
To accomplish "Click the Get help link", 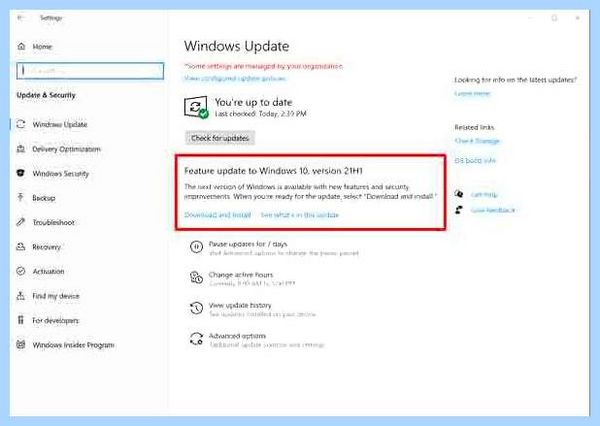I will [484, 194].
